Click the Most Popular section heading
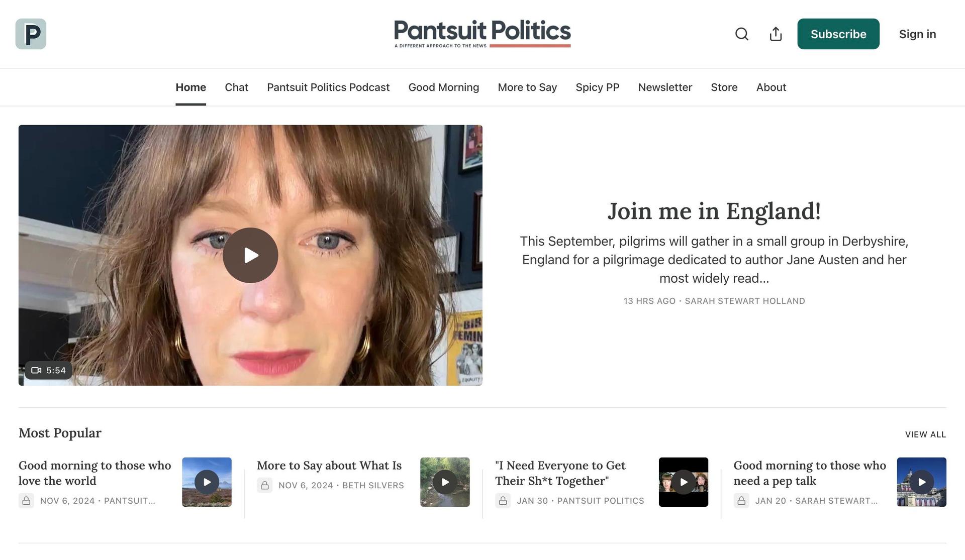The height and width of the screenshot is (560, 965). click(60, 433)
